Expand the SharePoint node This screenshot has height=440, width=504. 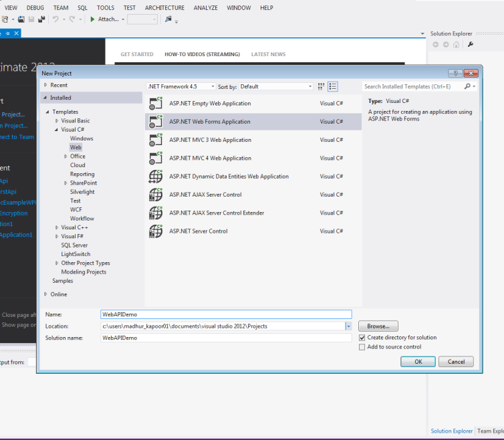[x=66, y=183]
